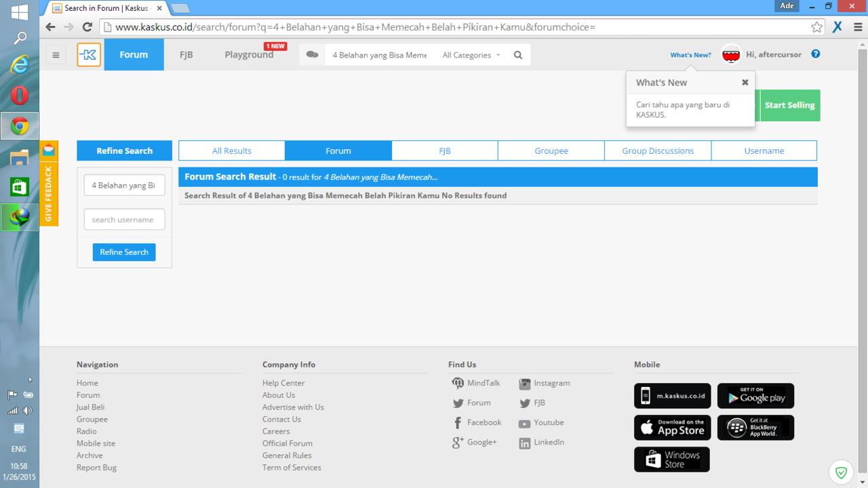The height and width of the screenshot is (488, 868).
Task: Open File Explorer from taskbar
Action: pos(20,157)
